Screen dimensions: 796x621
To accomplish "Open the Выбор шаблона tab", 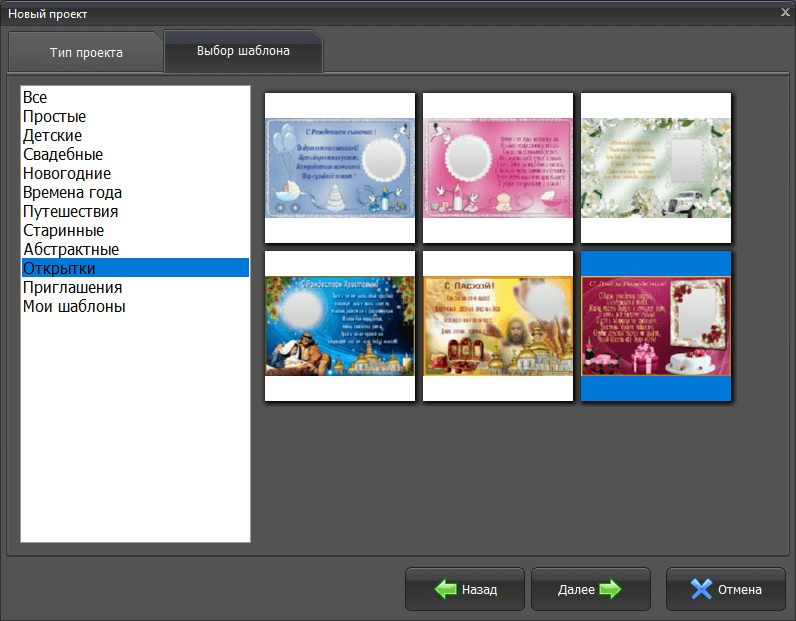I will [x=243, y=51].
